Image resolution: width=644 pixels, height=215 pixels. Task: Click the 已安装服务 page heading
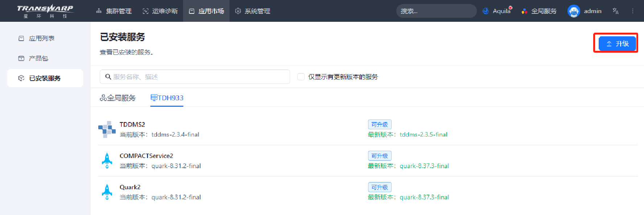pos(123,37)
